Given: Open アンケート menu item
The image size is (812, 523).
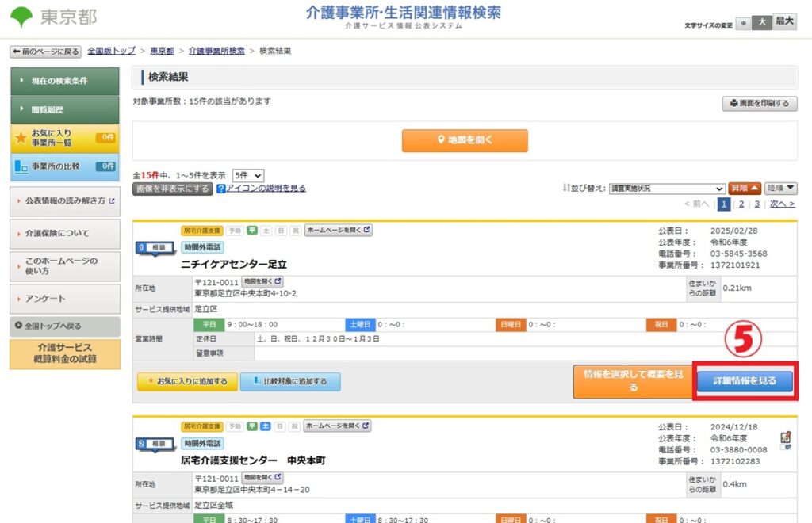Looking at the screenshot, I should pyautogui.click(x=65, y=299).
